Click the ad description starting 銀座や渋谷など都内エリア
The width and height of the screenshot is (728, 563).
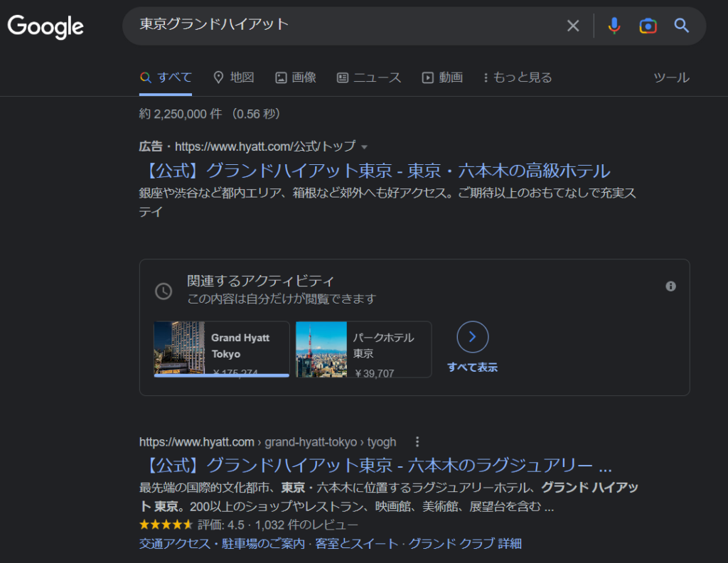[x=387, y=203]
